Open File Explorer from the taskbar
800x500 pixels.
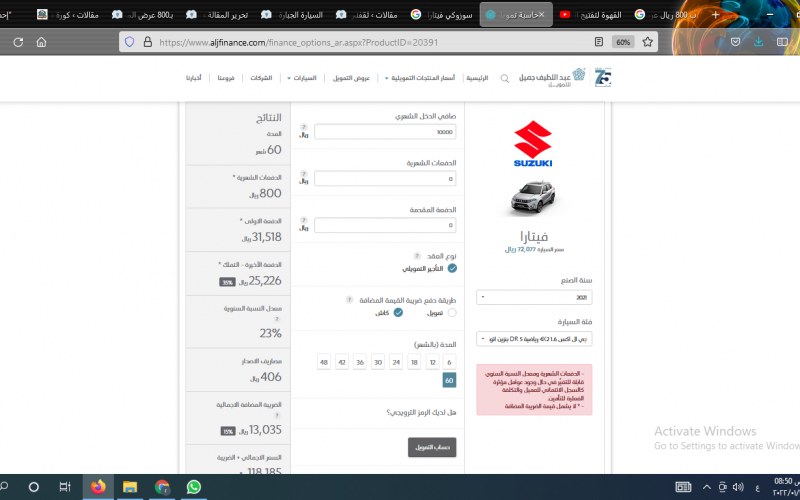tap(130, 487)
